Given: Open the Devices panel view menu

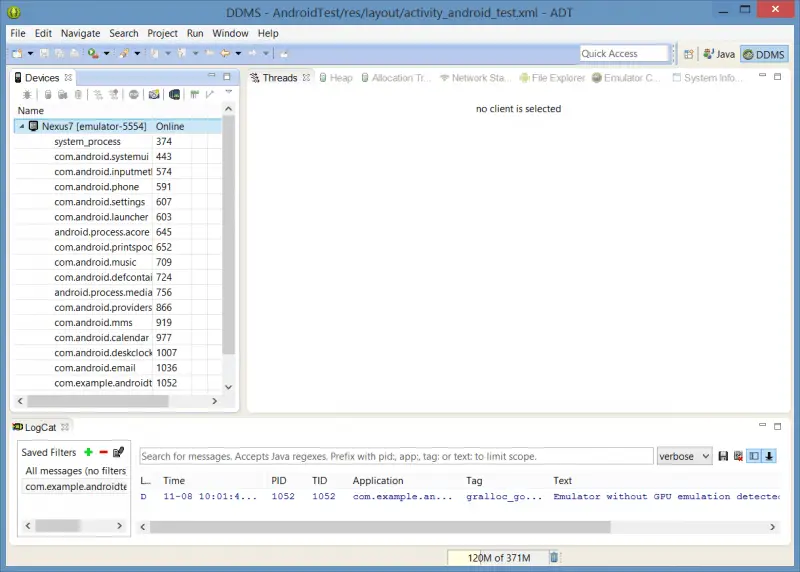Looking at the screenshot, I should coord(229,94).
